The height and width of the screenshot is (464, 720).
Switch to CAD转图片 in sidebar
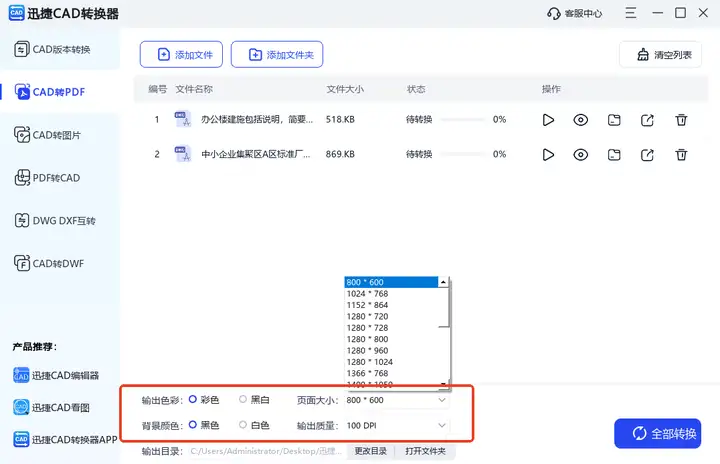click(x=60, y=135)
